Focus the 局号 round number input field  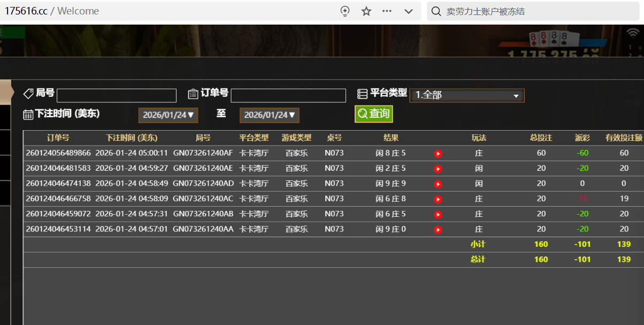pyautogui.click(x=117, y=95)
